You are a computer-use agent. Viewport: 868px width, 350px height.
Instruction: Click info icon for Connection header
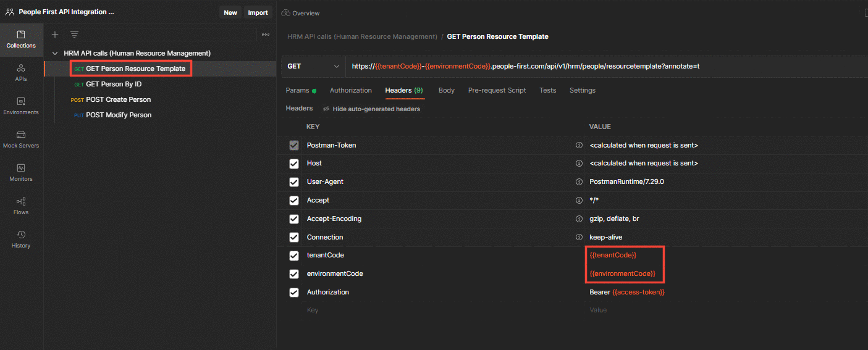[579, 237]
